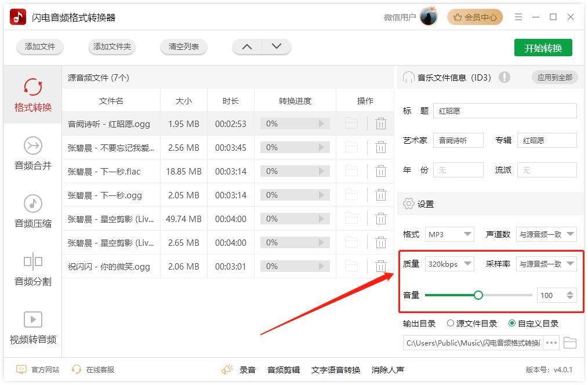The width and height of the screenshot is (588, 385).
Task: Delete 张碧晨 - 下一秒.flac with trash icon
Action: click(x=381, y=171)
